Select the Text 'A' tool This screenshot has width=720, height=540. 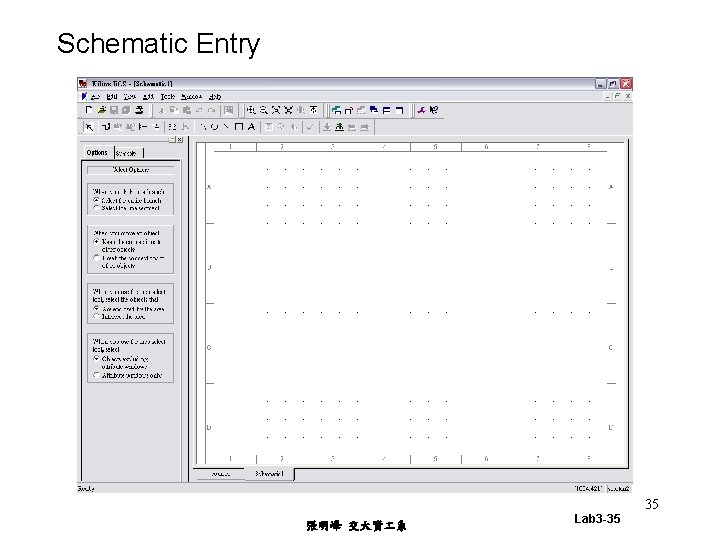tap(251, 127)
